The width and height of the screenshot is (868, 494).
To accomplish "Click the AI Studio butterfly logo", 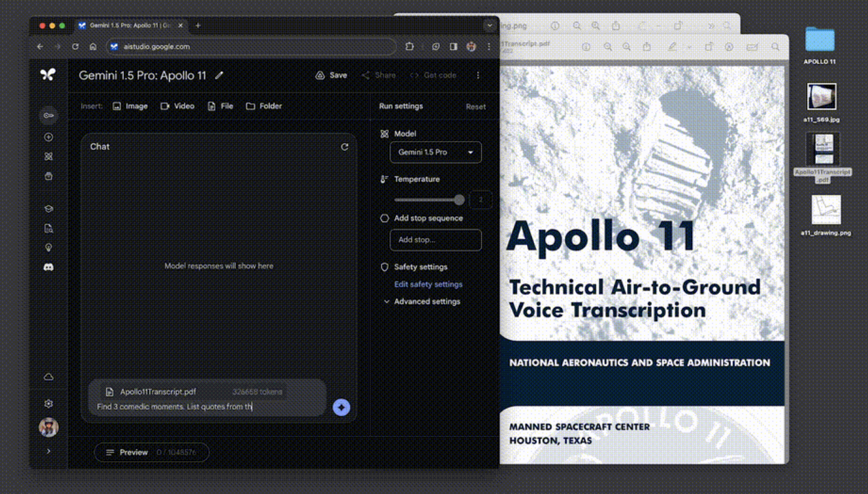I will tap(48, 75).
